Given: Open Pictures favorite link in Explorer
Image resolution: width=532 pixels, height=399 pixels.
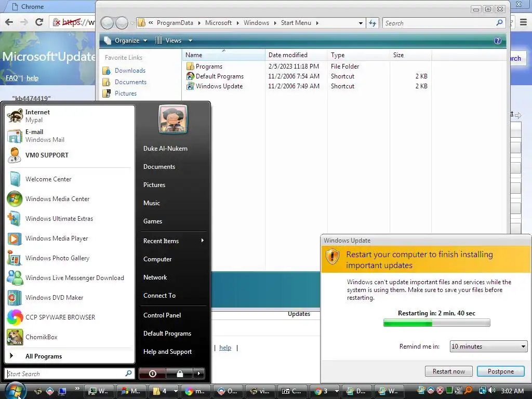Looking at the screenshot, I should 126,94.
